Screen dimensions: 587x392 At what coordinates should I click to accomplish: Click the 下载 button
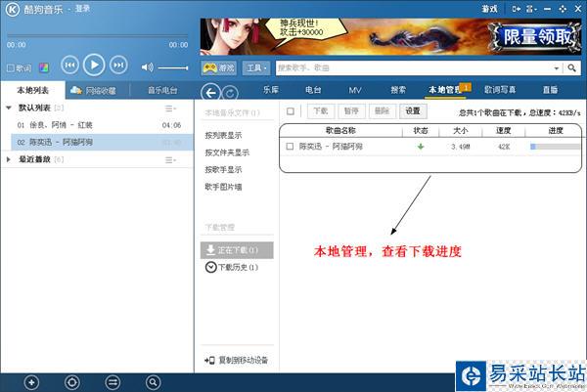tap(321, 111)
